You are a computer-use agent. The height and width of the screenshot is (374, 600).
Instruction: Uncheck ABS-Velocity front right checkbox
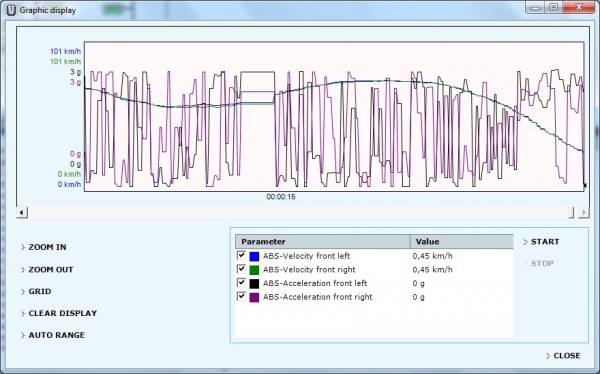pos(241,269)
